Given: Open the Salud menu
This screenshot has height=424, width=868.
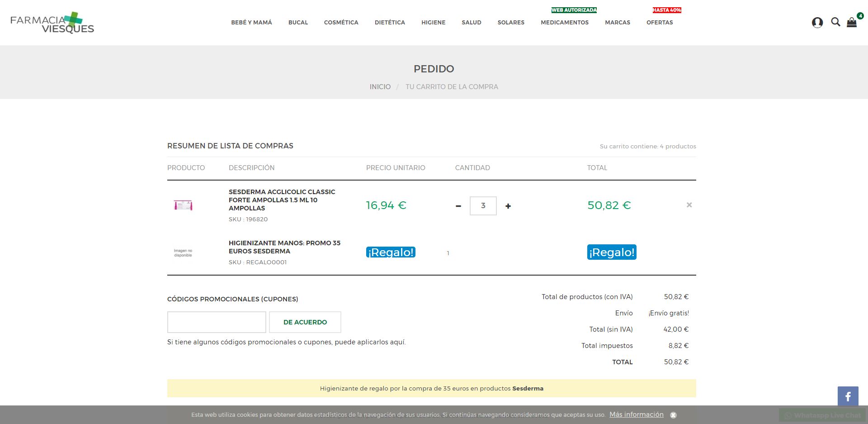Looking at the screenshot, I should pyautogui.click(x=472, y=23).
